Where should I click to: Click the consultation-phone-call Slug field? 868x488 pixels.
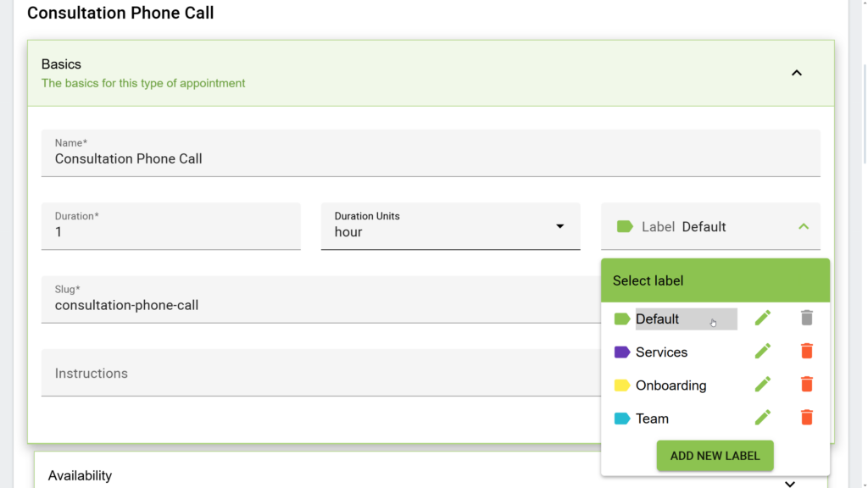click(254, 304)
